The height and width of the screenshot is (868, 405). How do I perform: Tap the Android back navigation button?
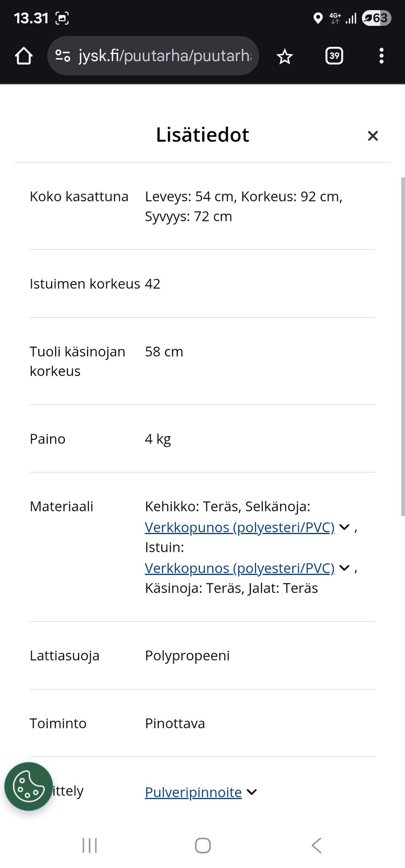[x=317, y=845]
